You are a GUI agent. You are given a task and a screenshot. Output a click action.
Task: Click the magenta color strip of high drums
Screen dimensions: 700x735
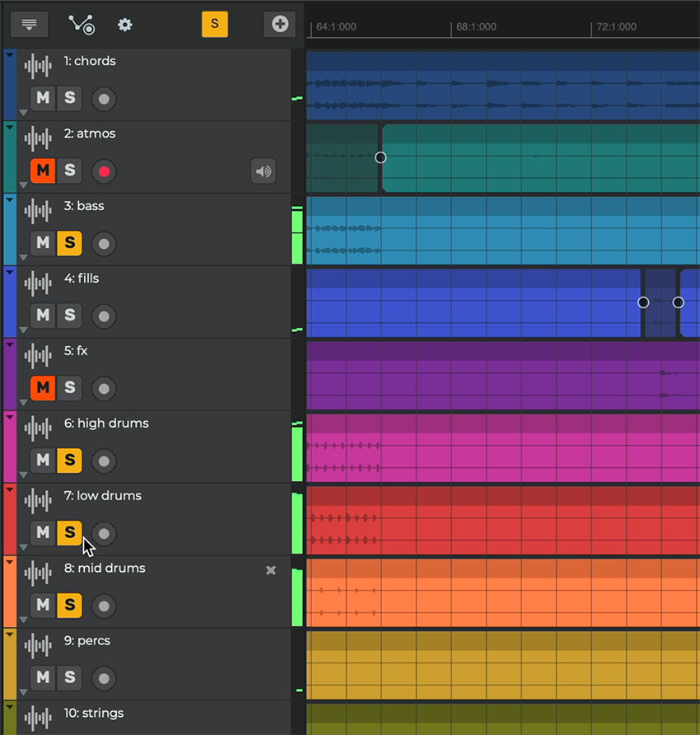10,453
